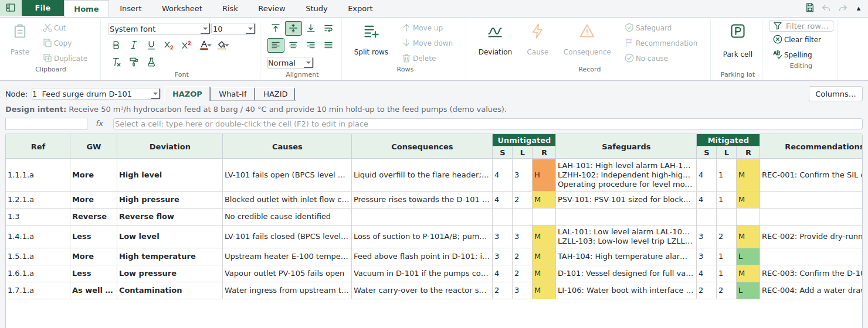Add a Recommendation record

[x=661, y=43]
